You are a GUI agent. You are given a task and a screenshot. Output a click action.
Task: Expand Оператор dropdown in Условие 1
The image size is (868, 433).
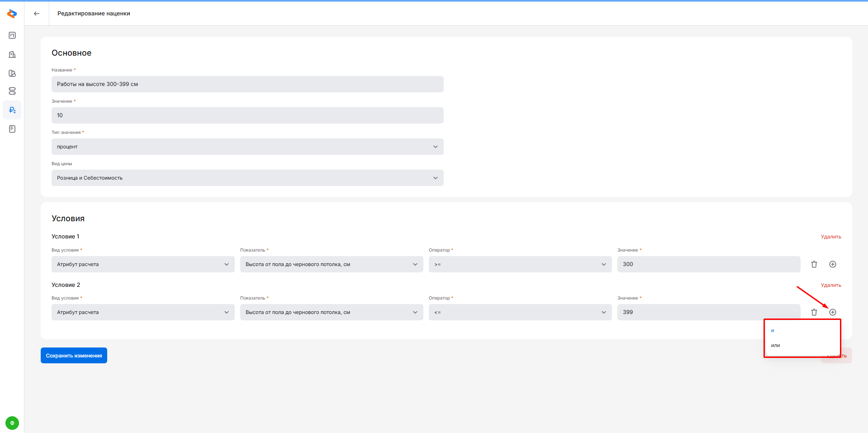click(x=520, y=264)
